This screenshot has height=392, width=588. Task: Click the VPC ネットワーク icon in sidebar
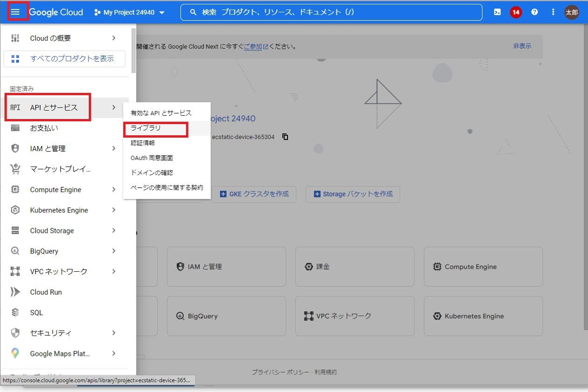[15, 272]
